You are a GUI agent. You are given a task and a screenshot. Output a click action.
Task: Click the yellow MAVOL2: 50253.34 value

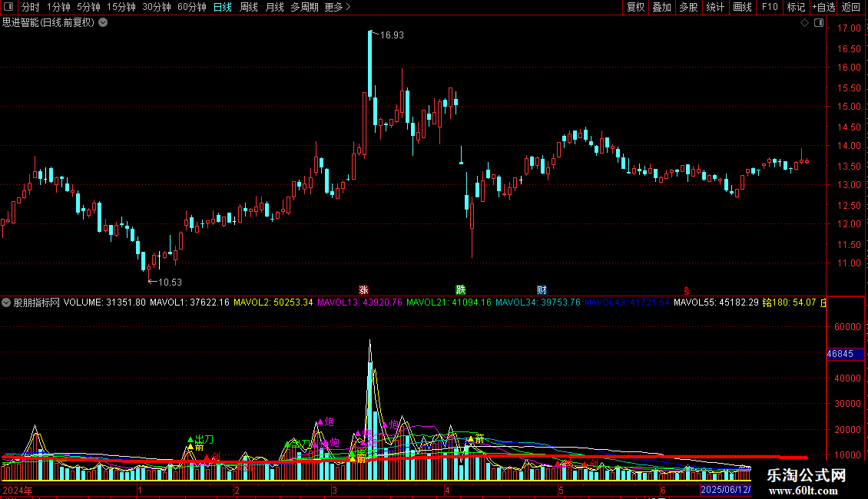[273, 302]
